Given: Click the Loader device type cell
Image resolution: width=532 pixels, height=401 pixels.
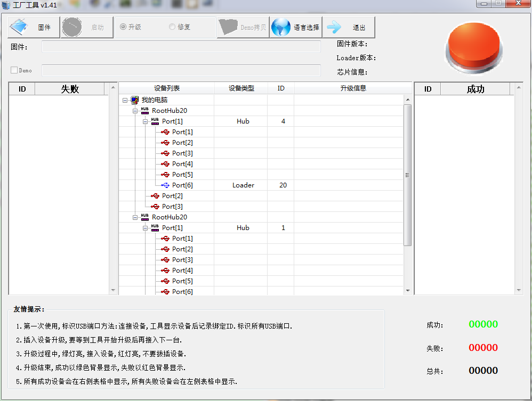Looking at the screenshot, I should [241, 185].
